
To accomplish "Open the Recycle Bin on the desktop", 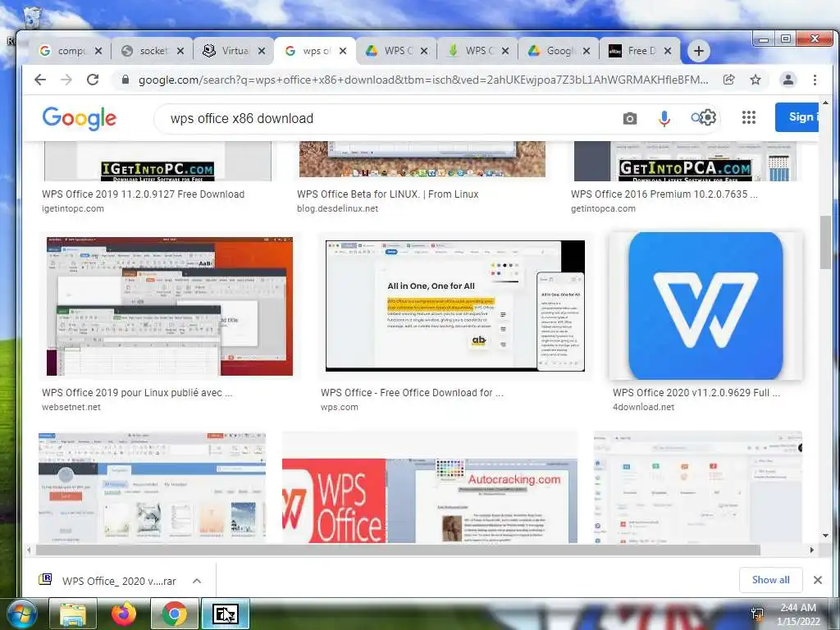I will point(32,17).
